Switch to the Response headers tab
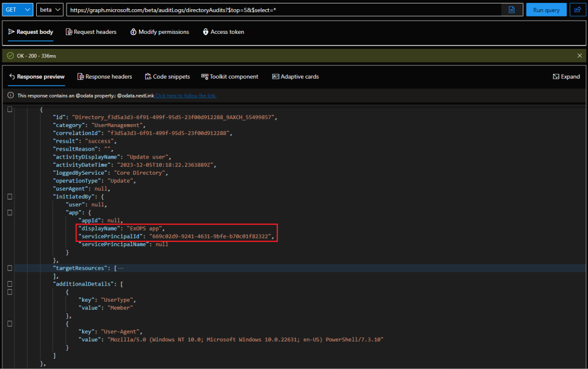The height and width of the screenshot is (369, 588). tap(105, 76)
